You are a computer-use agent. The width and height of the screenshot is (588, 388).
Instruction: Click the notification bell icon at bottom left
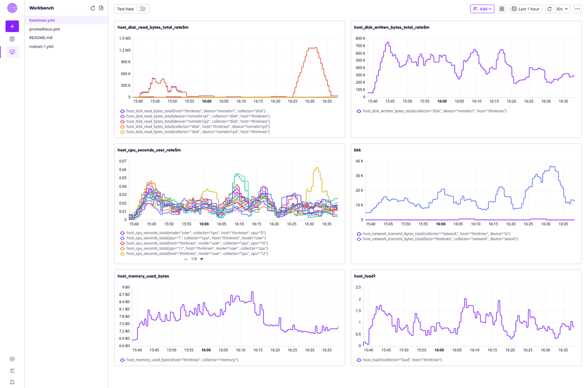(x=12, y=382)
